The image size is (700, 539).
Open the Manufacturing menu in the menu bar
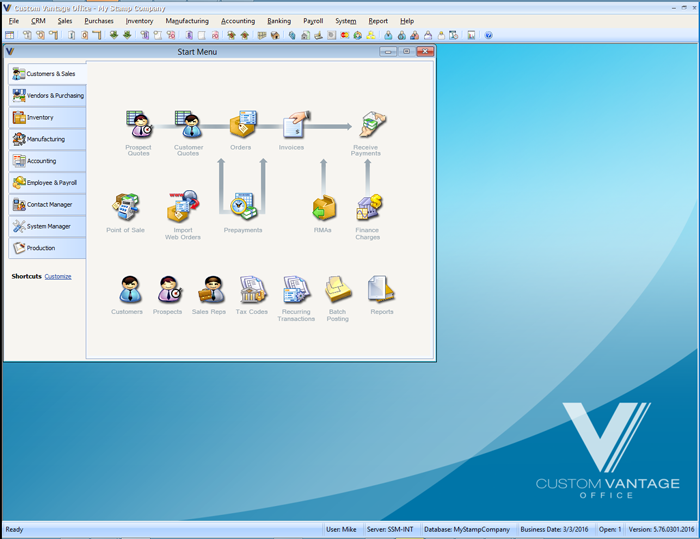187,21
